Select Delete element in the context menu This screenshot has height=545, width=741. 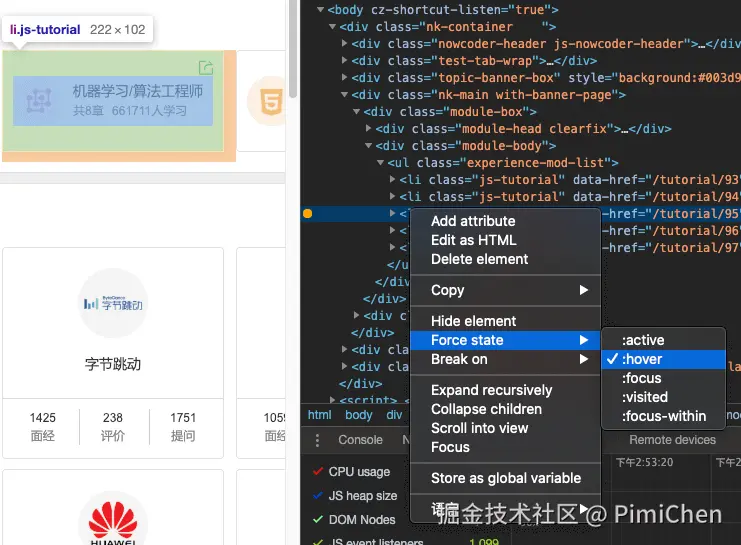[505, 259]
